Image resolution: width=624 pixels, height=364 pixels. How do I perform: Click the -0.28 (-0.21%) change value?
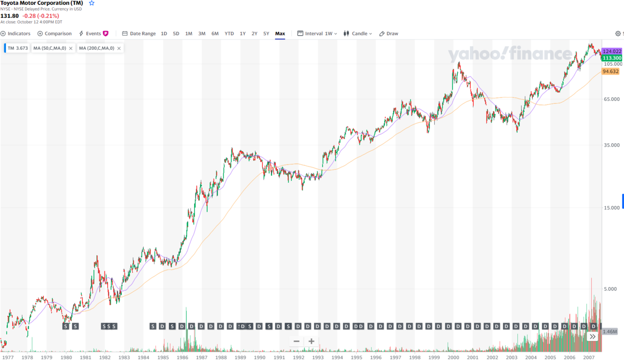click(x=40, y=16)
